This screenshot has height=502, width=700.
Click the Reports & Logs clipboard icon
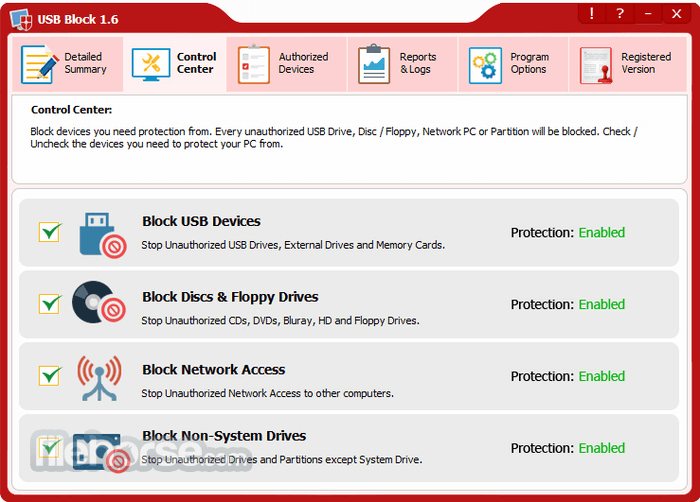pos(374,64)
